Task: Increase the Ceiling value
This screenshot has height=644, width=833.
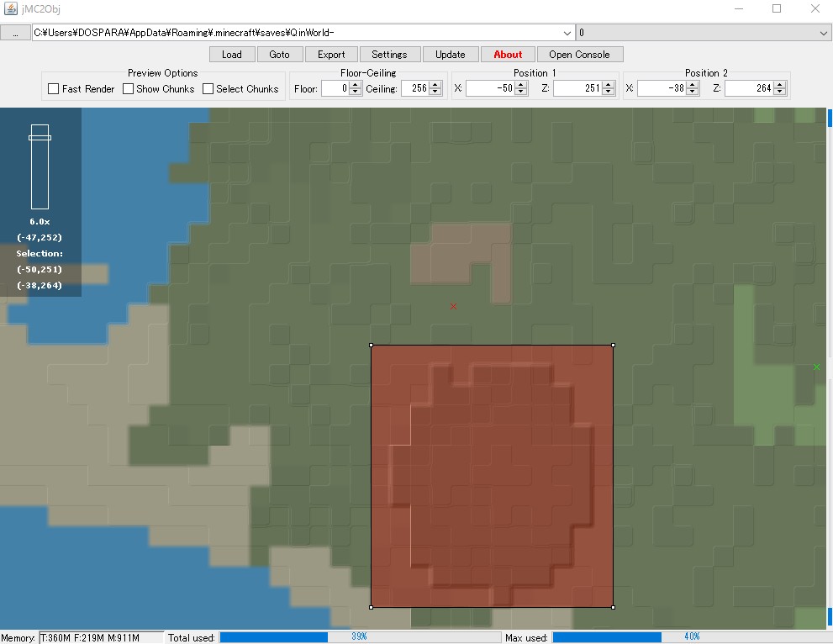Action: pos(435,85)
